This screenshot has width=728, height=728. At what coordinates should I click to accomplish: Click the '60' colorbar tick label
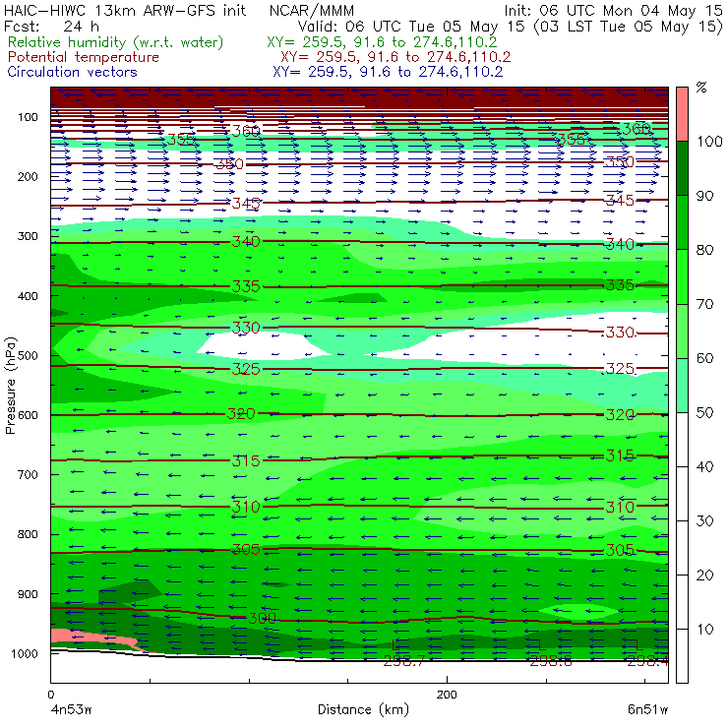[x=705, y=358]
